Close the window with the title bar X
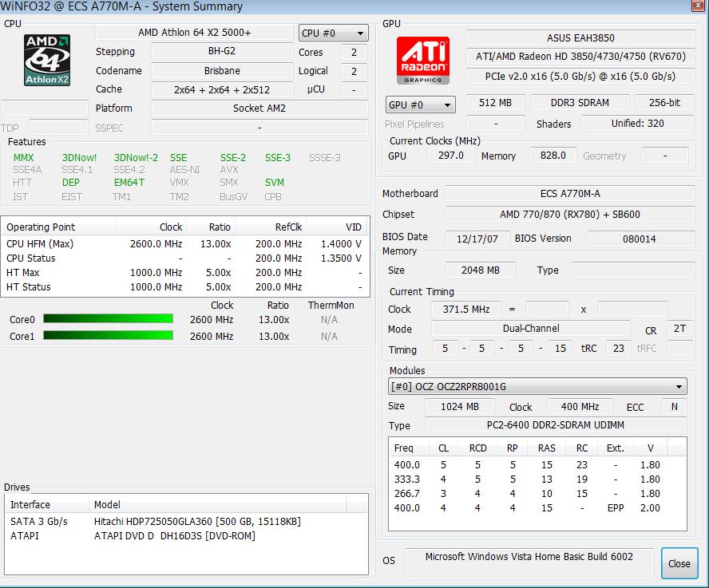Screen dimensions: 709x588 [699, 6]
